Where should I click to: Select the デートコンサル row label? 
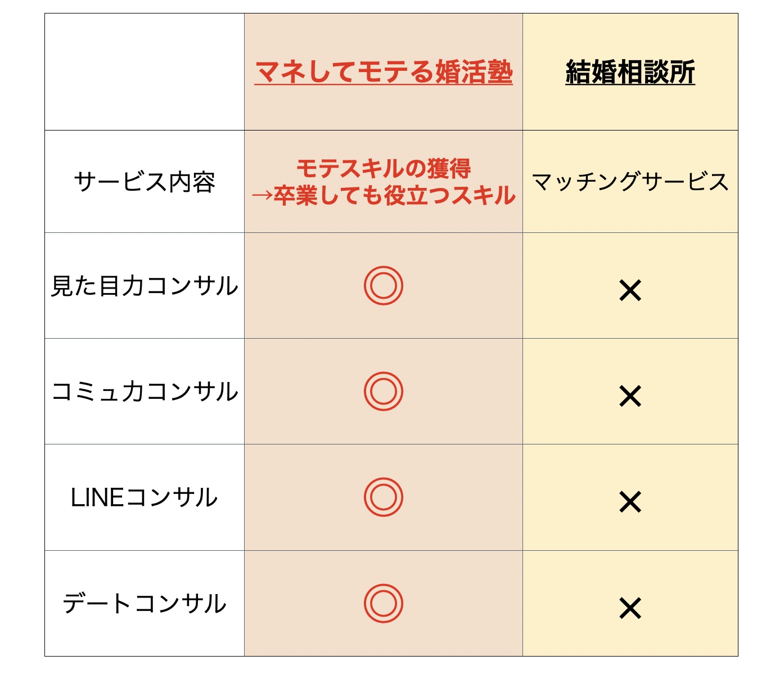(x=145, y=603)
